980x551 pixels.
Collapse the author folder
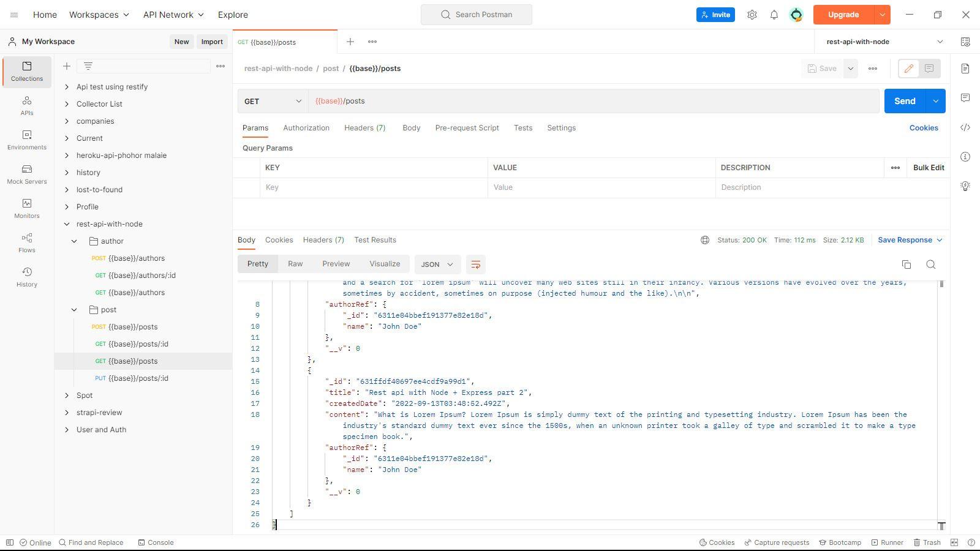(74, 241)
